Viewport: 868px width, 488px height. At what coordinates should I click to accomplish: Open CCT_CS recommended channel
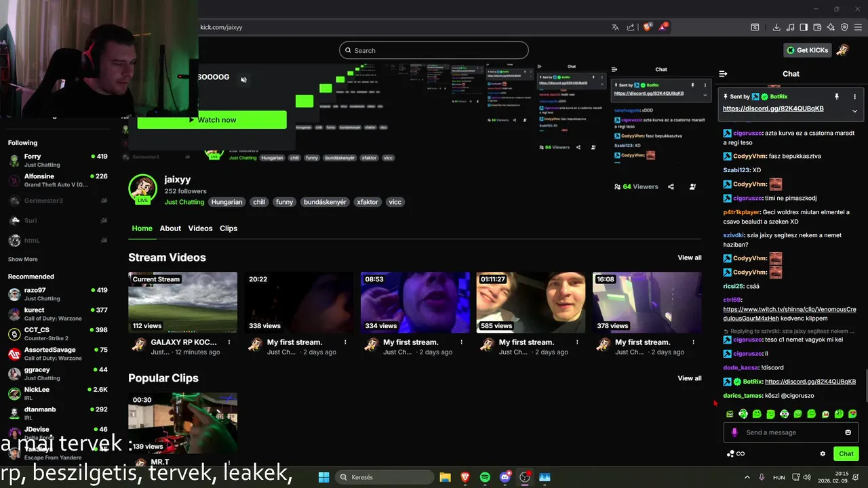tap(58, 334)
